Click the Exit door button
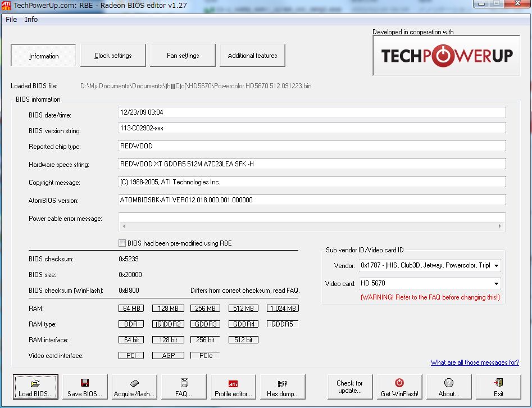 [x=498, y=387]
